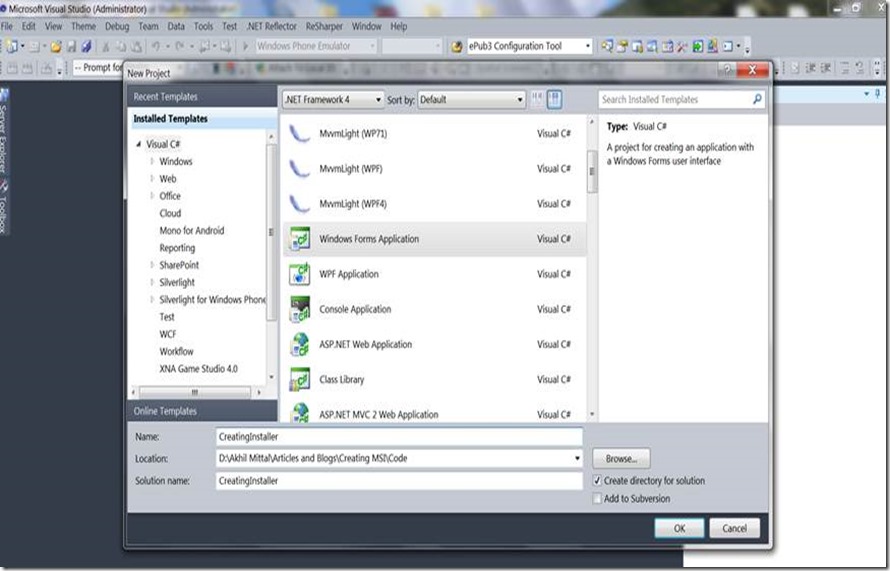Switch to the Online Templates section

pos(166,411)
